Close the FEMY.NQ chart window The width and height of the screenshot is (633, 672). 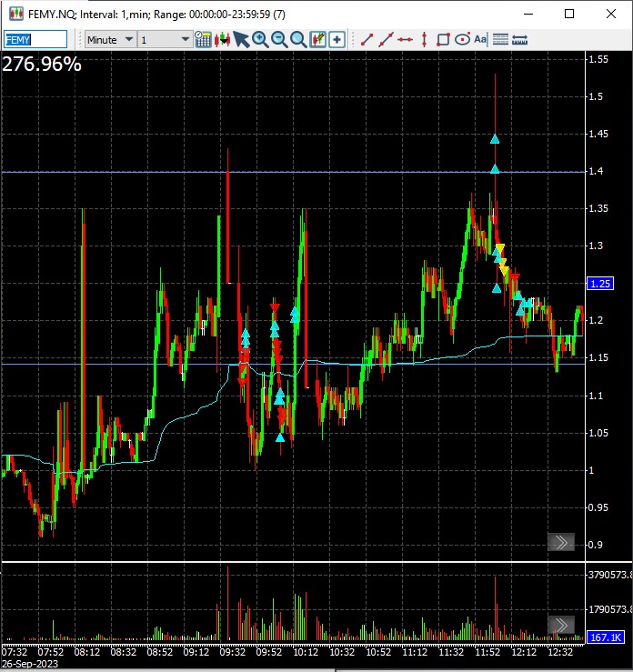(610, 14)
